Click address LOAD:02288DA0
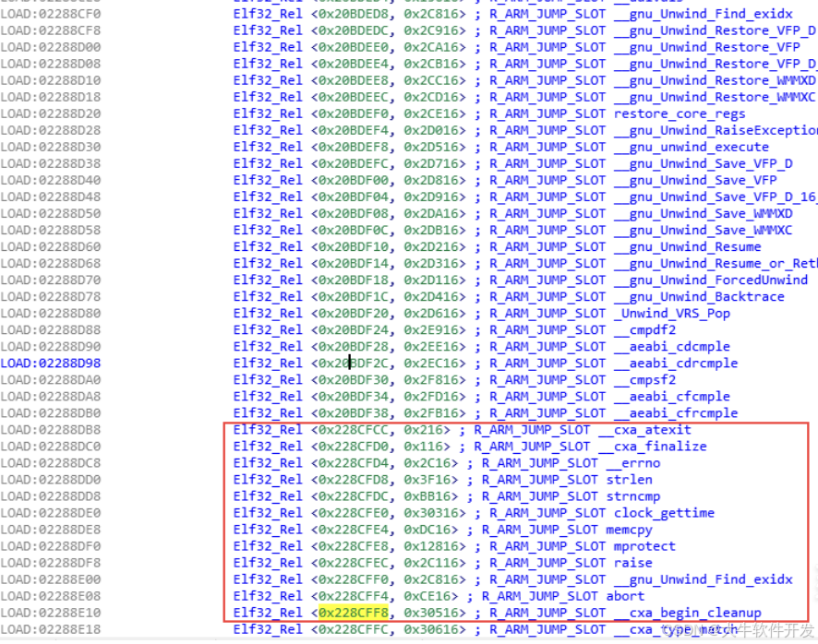Viewport: 818px width, 644px height. [x=51, y=379]
